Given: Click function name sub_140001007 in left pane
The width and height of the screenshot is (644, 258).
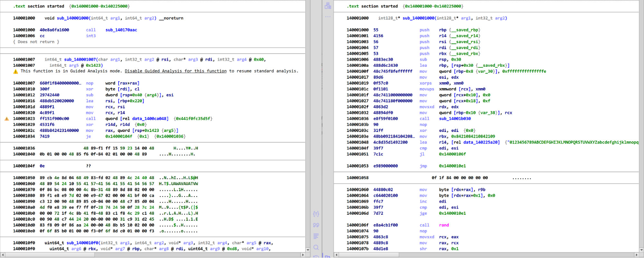Looking at the screenshot, I should (x=80, y=59).
